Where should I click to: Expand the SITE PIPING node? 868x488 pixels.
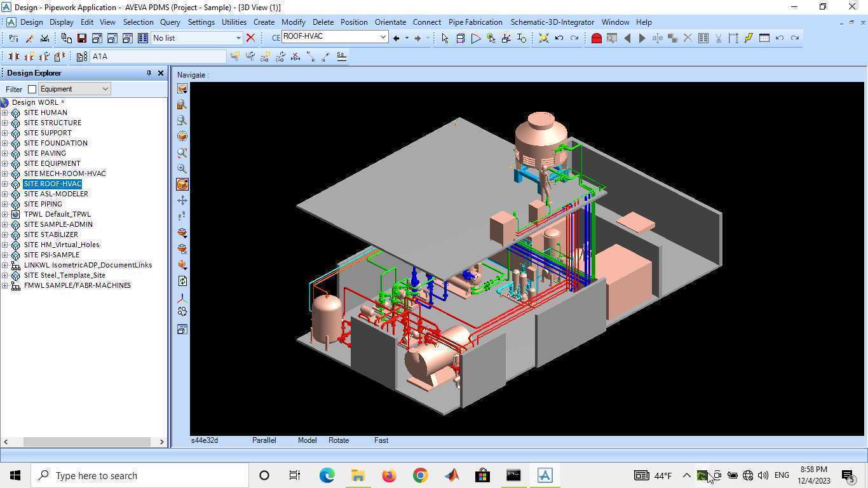[5, 204]
